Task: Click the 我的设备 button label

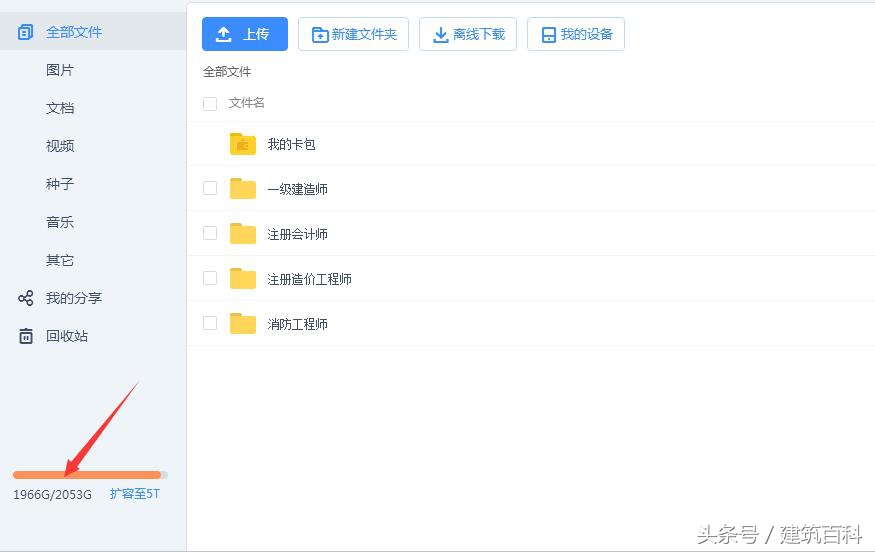Action: (x=586, y=35)
